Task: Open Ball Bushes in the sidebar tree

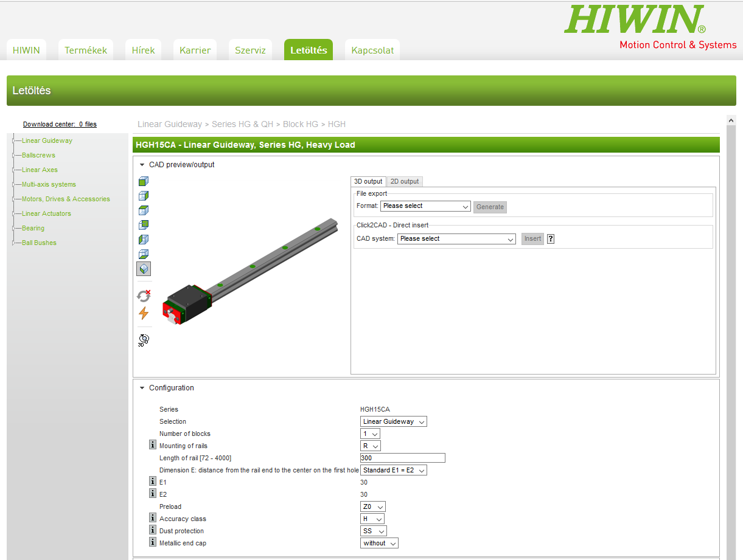Action: point(39,243)
